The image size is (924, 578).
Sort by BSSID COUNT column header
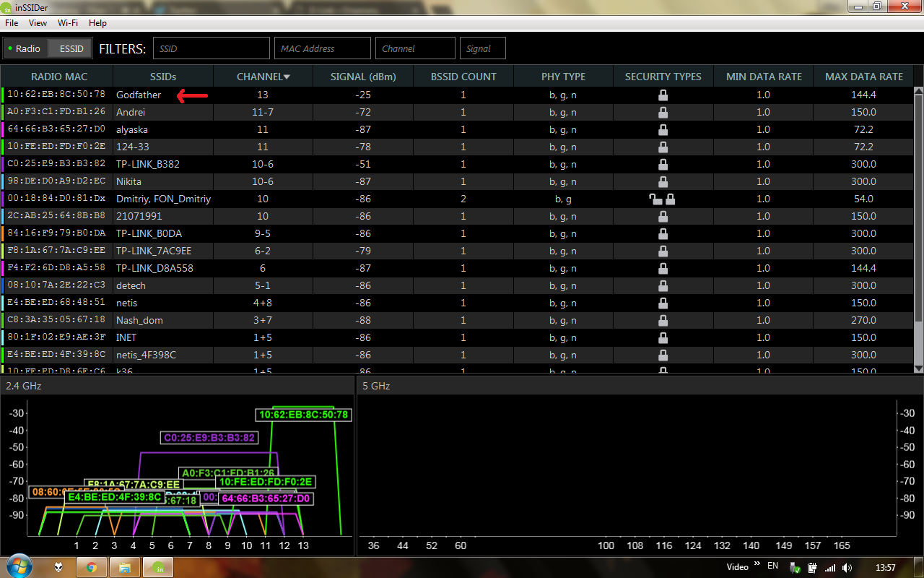[x=463, y=77]
